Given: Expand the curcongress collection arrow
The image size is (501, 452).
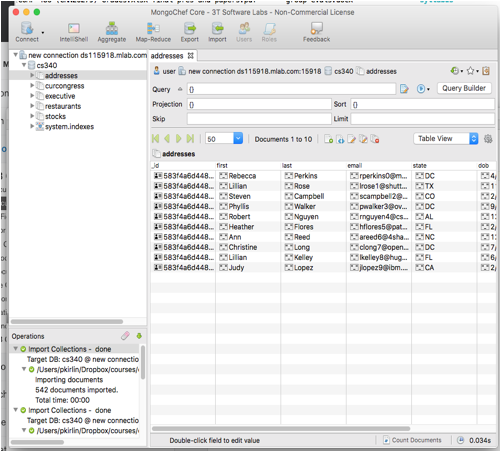Looking at the screenshot, I should pos(32,85).
